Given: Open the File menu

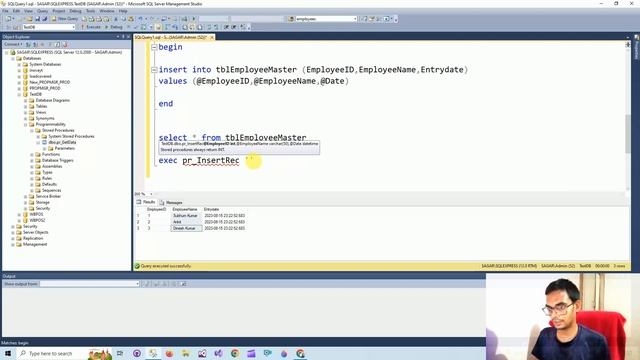Looking at the screenshot, I should pos(6,11).
